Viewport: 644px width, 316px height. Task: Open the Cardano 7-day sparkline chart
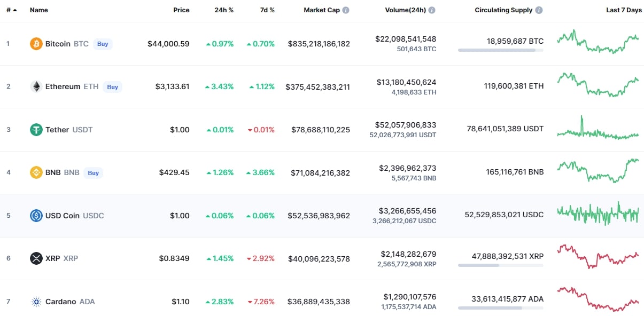(598, 299)
